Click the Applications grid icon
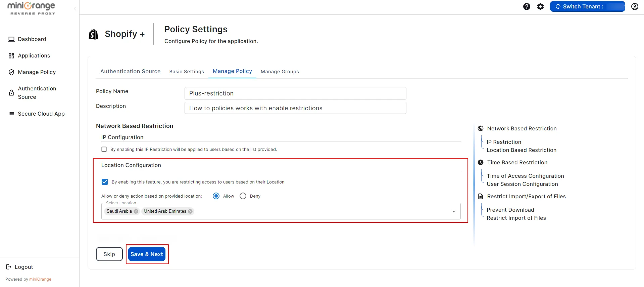The image size is (644, 287). point(11,56)
